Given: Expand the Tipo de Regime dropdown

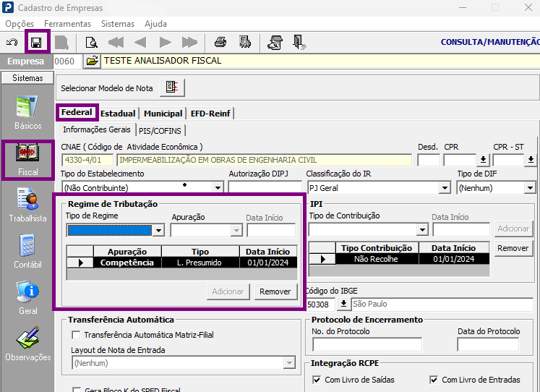Looking at the screenshot, I should (158, 231).
